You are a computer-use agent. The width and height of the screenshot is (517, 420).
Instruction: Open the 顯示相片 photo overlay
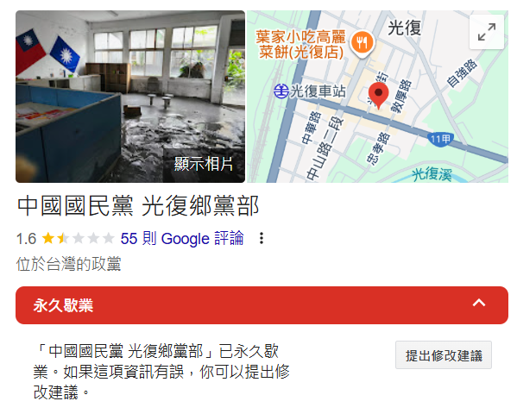pyautogui.click(x=204, y=164)
